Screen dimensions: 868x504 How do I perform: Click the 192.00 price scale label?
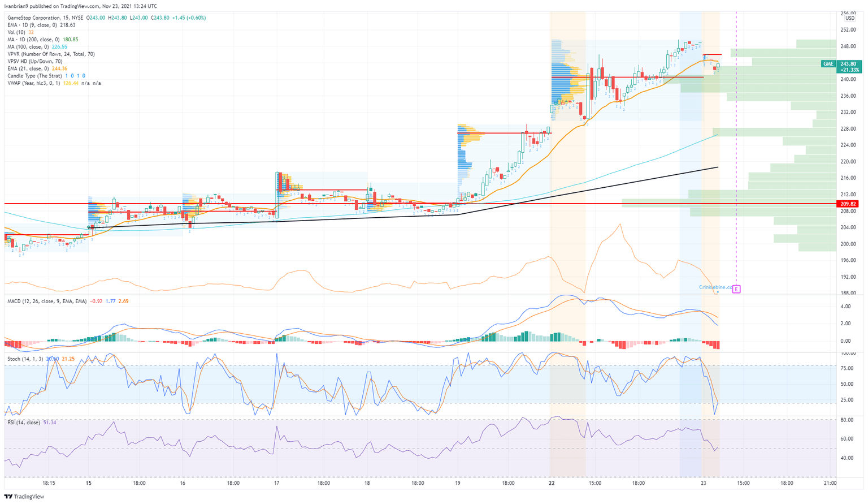click(x=848, y=277)
